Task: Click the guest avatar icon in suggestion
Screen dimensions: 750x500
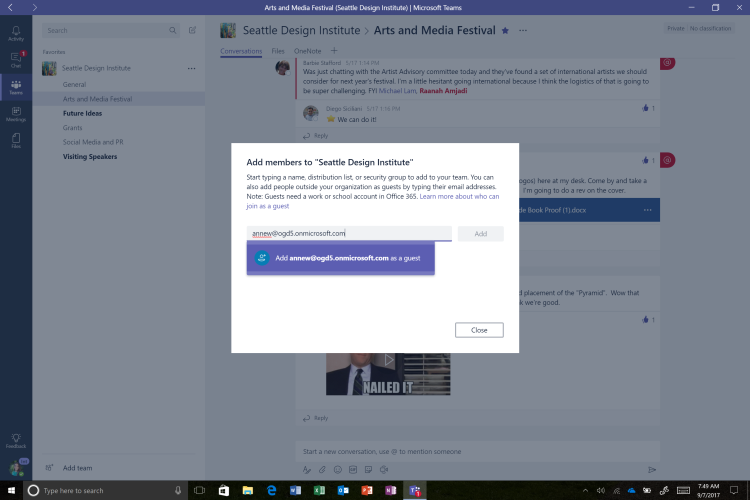Action: [x=262, y=258]
